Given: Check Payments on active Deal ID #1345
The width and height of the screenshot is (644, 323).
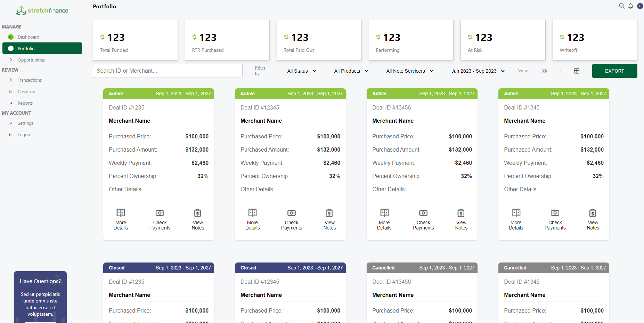Looking at the screenshot, I should coord(555,219).
